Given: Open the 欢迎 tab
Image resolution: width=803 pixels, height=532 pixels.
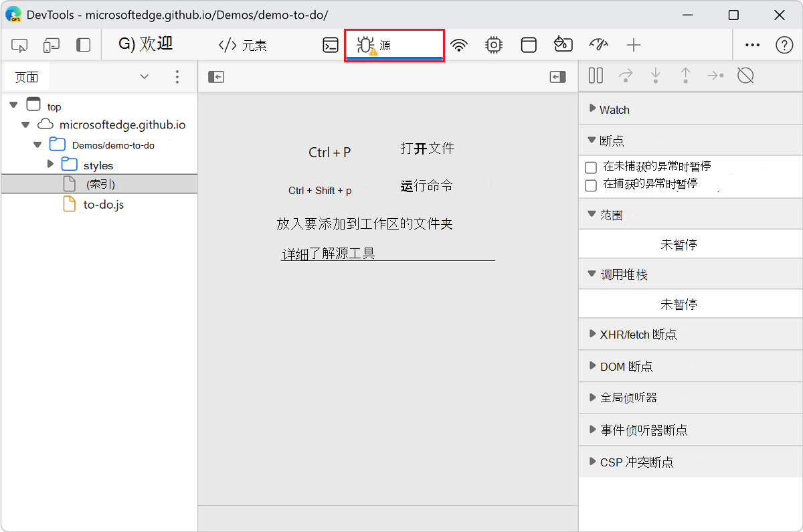Looking at the screenshot, I should (146, 45).
